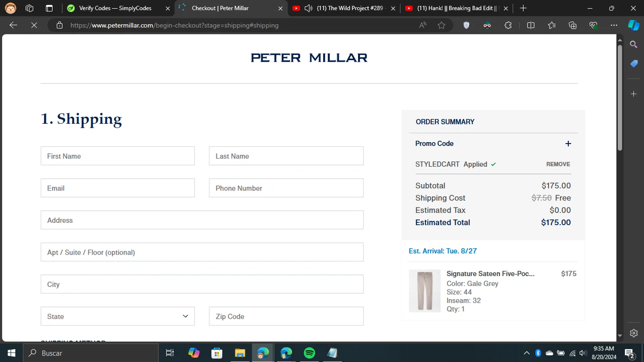Switch to The Wild Project tab
The height and width of the screenshot is (362, 644).
[x=349, y=8]
